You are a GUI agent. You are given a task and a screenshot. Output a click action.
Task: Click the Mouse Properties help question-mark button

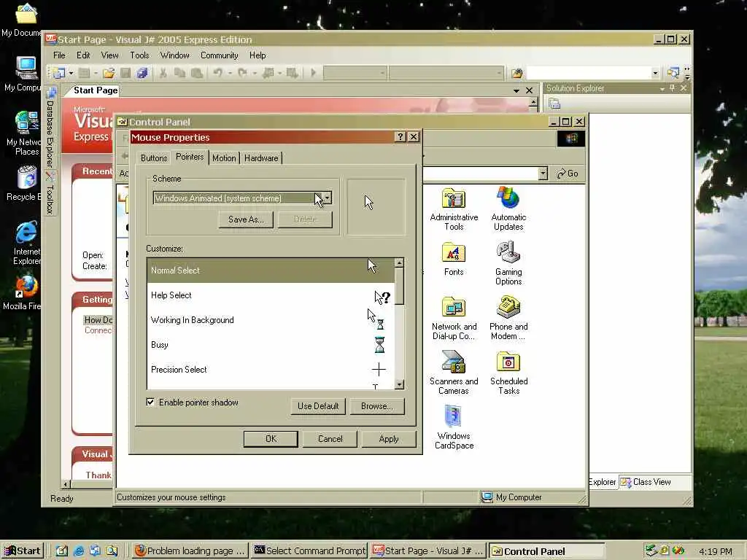[x=400, y=137]
